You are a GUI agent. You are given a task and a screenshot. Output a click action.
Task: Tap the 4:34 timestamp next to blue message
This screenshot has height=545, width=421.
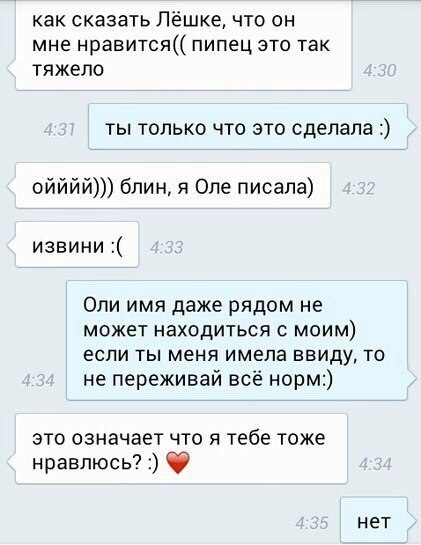tap(38, 380)
